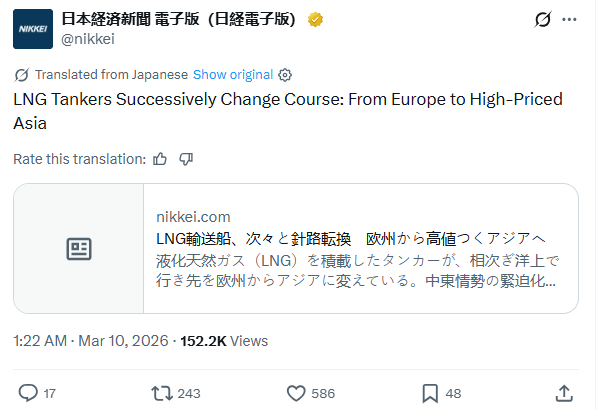Click Show original link
This screenshot has width=603, height=410.
[232, 75]
